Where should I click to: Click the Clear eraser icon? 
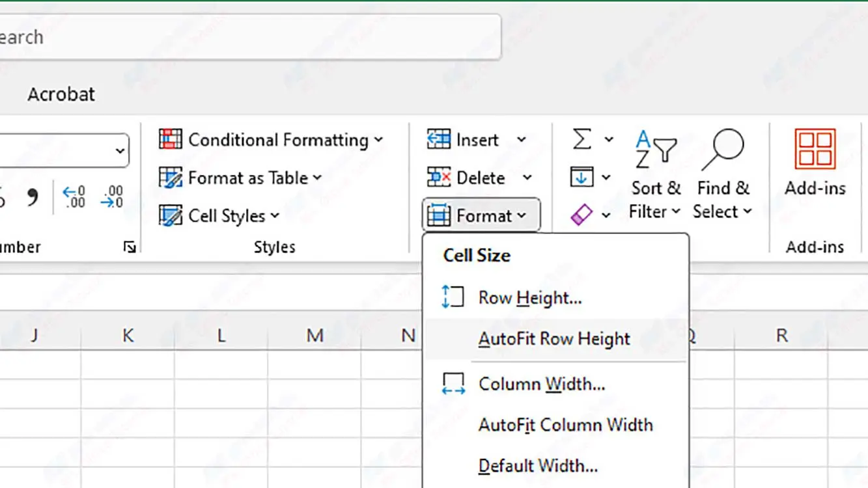(581, 215)
